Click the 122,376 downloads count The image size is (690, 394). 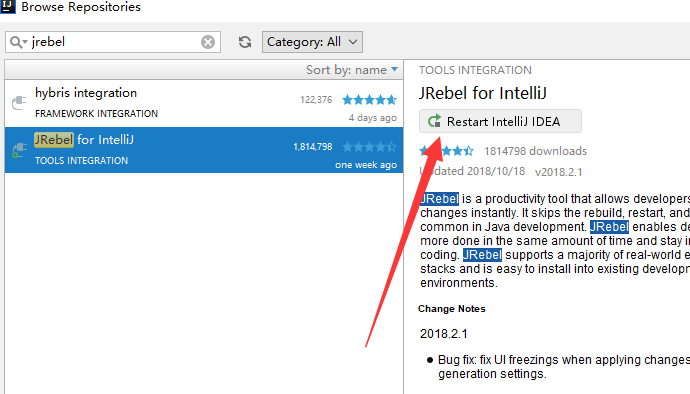pos(316,100)
